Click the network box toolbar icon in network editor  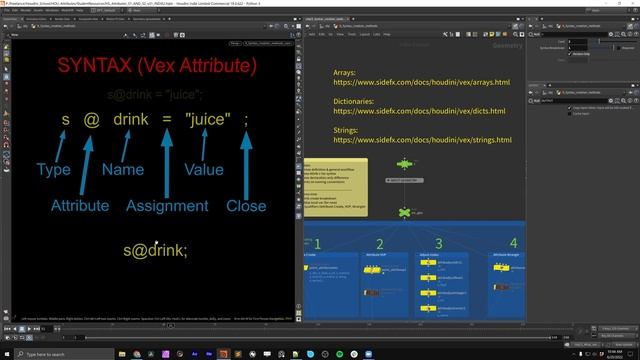coord(498,35)
